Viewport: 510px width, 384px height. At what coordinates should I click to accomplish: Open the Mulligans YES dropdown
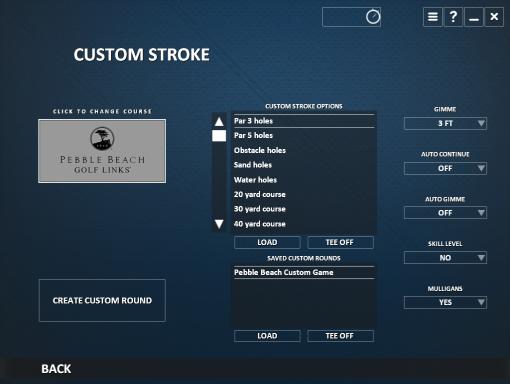(445, 302)
